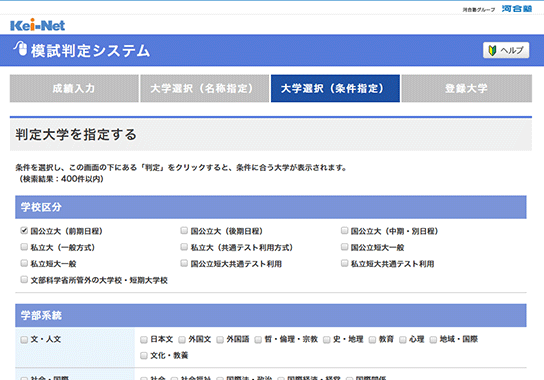Enable the 外国語 checkbox
The image size is (544, 380).
(x=220, y=339)
